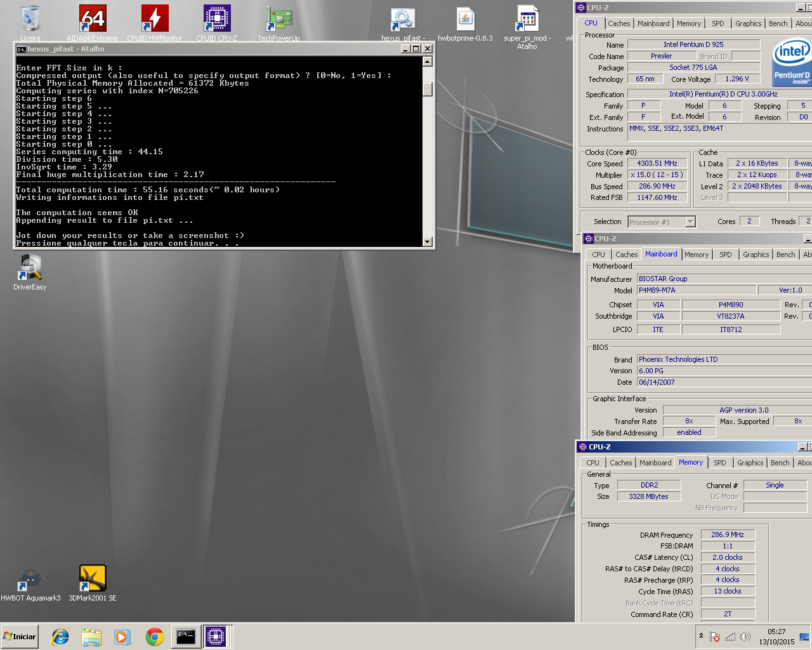
Task: Select Caches tab in middle CPU-Z window
Action: [x=627, y=255]
